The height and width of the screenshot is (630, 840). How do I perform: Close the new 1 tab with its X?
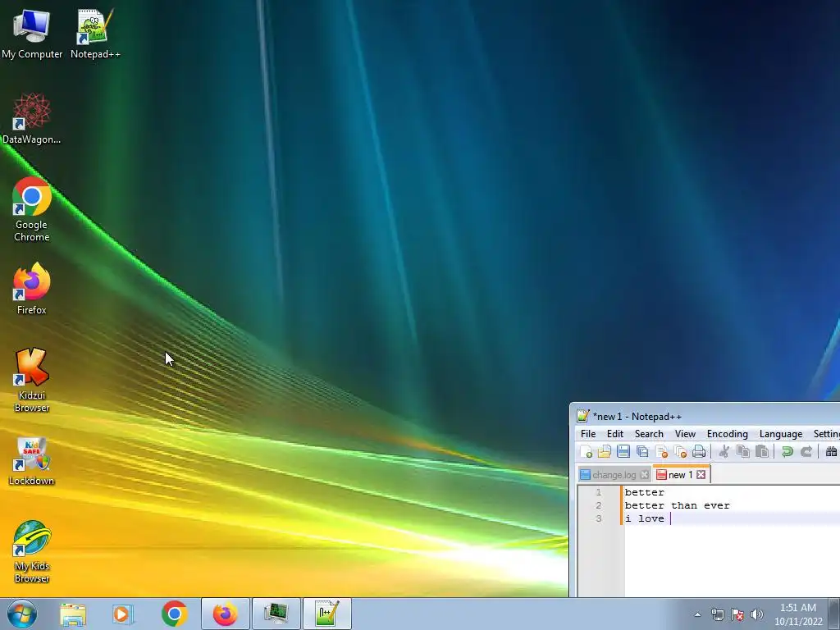(x=701, y=475)
